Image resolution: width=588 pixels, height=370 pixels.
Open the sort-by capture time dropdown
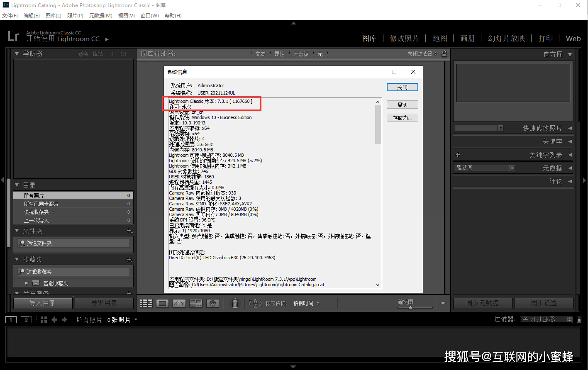(x=306, y=303)
